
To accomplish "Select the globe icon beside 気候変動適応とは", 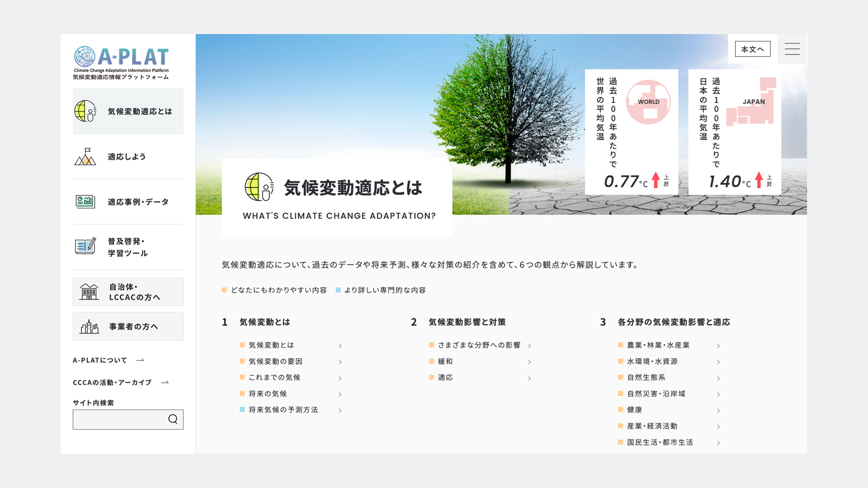I will click(x=86, y=111).
